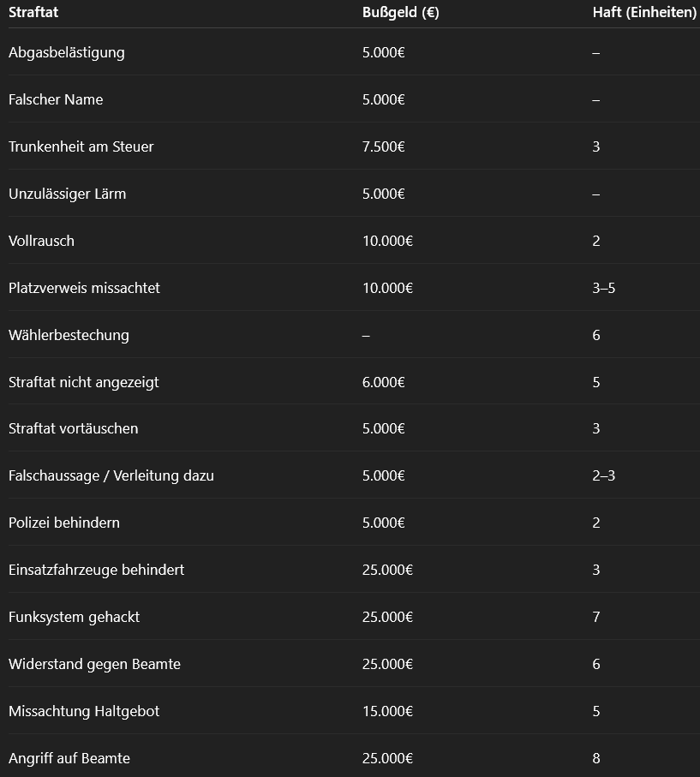
Task: Click the 3–5 jail units value
Action: point(603,288)
